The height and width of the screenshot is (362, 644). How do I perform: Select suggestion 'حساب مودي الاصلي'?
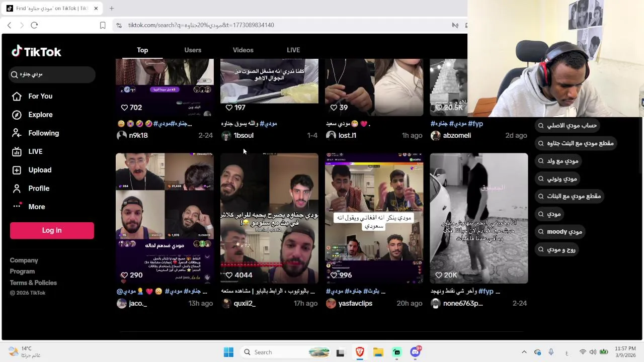[x=567, y=126]
